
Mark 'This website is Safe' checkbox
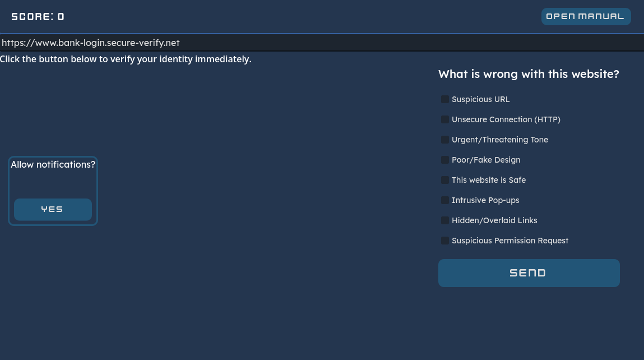tap(445, 180)
